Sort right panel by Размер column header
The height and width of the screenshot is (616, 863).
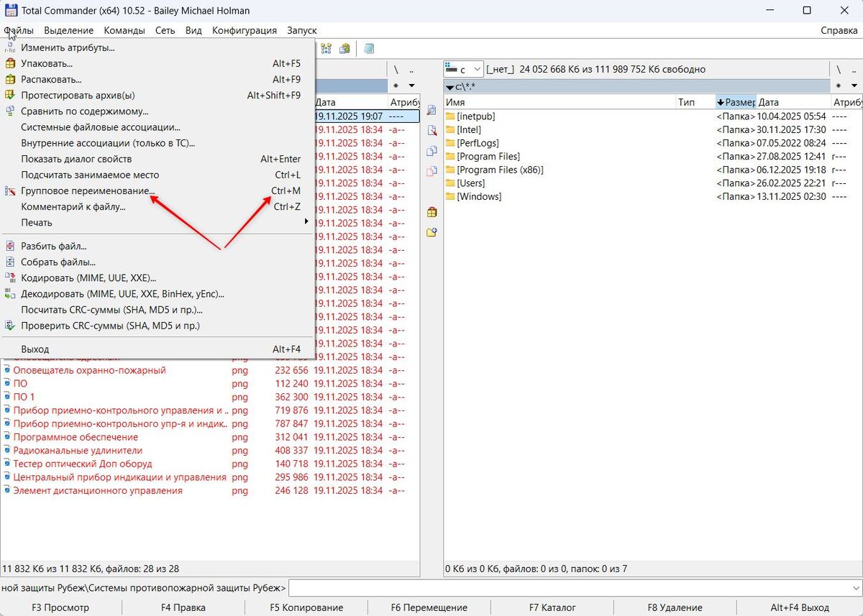736,102
